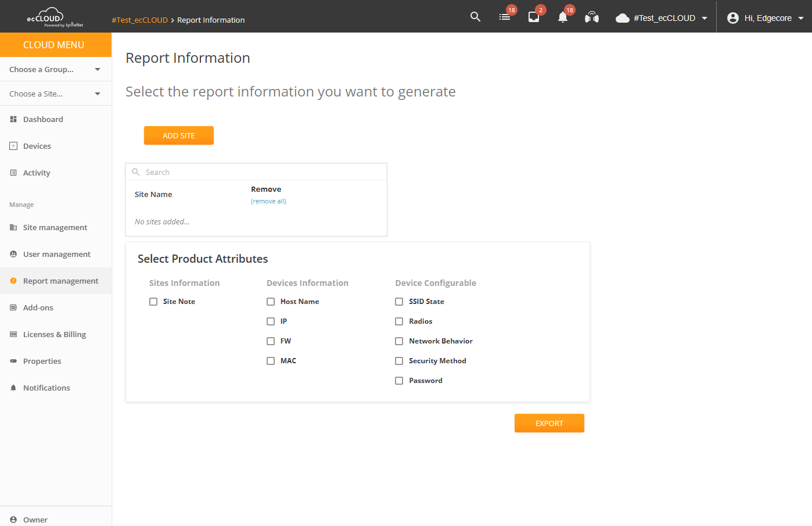Open the device alerts icon showing 2
Screen dimensions: 812x526
coord(533,17)
